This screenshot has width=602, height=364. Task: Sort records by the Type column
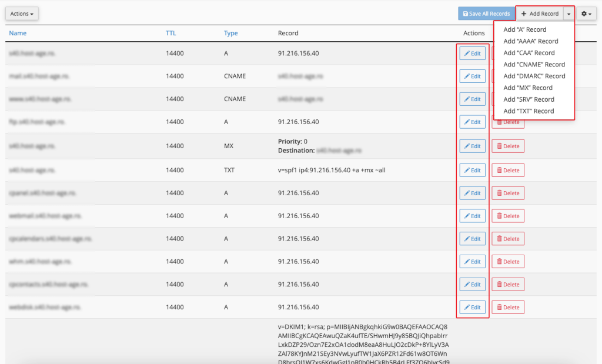click(230, 33)
